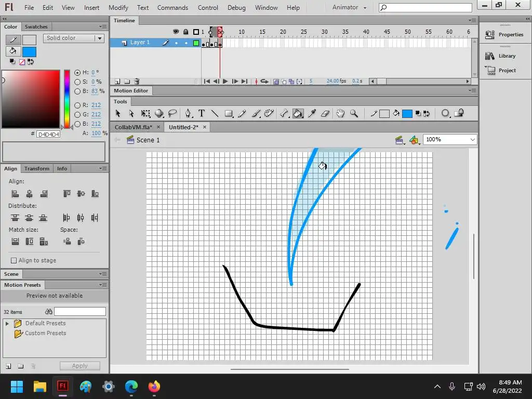Viewport: 532px width, 399px height.
Task: Select the Pen tool
Action: 188,113
